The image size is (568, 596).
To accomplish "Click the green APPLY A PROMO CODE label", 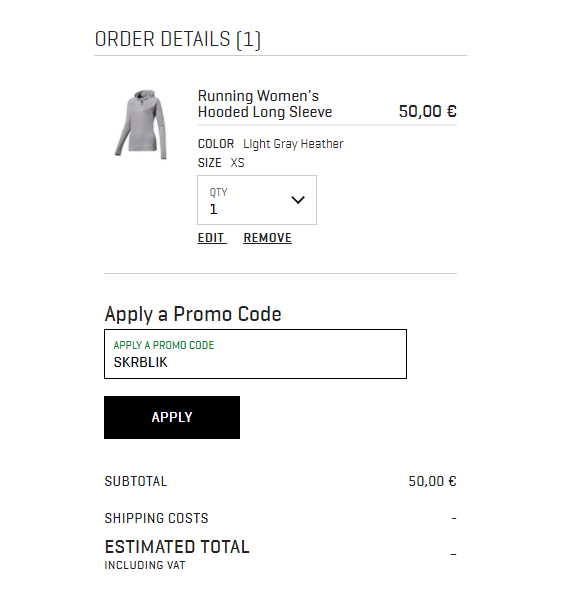I will click(x=164, y=345).
